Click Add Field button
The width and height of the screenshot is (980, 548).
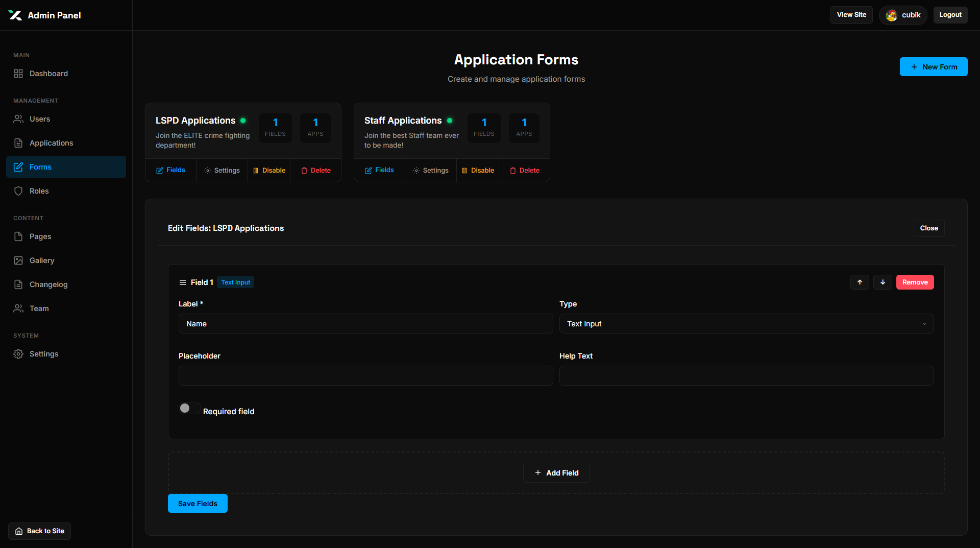556,473
